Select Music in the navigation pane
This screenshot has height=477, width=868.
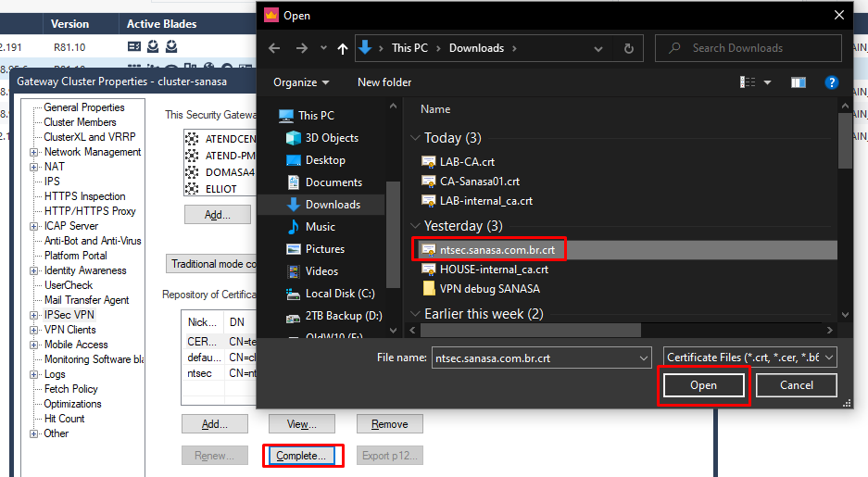click(x=320, y=227)
